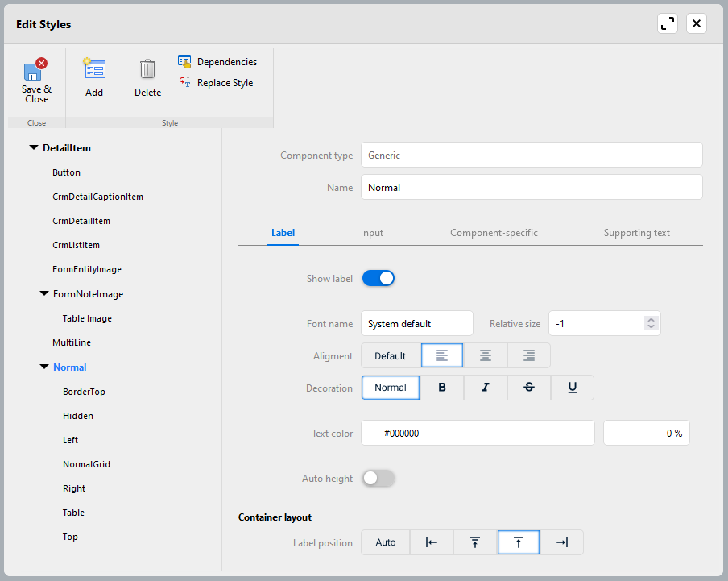
Task: Collapse the FormNoteImage tree node
Action: click(x=44, y=294)
